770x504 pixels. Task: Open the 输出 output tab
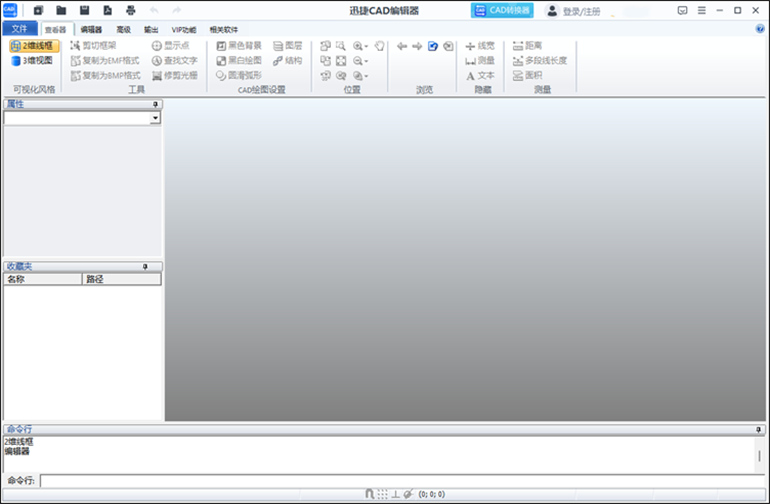click(x=151, y=29)
